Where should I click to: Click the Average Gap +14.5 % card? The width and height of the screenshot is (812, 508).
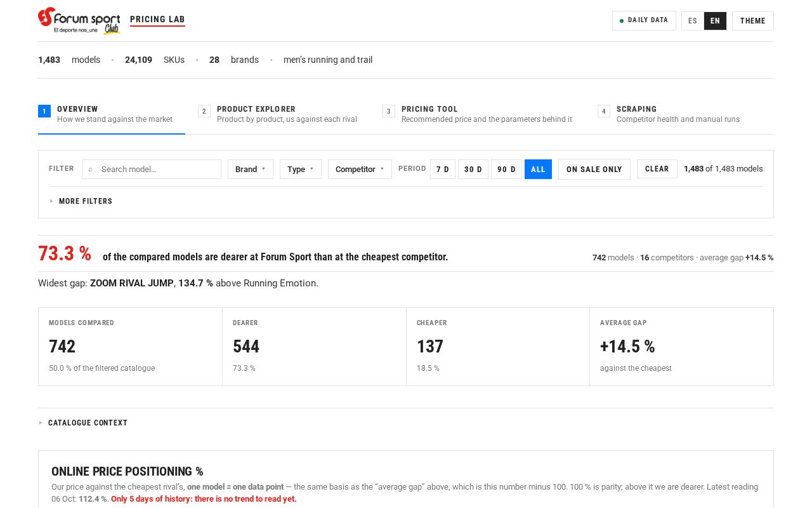(681, 347)
